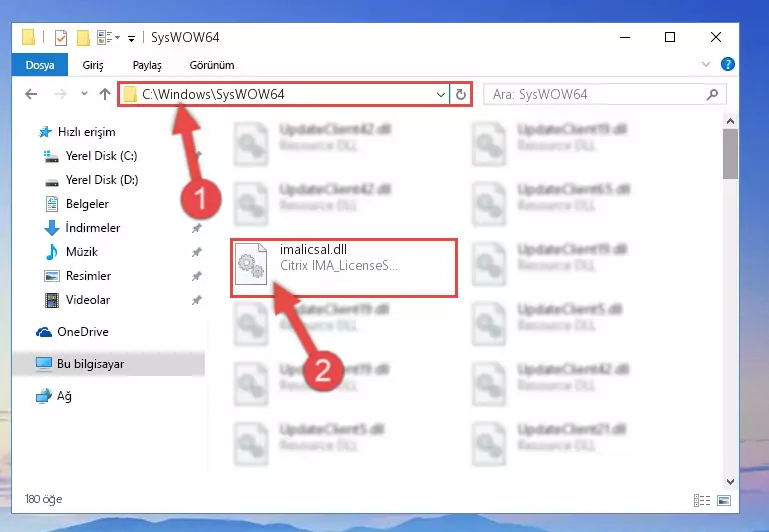Switch to the Giriş ribbon tab
The height and width of the screenshot is (532, 769).
coord(93,65)
